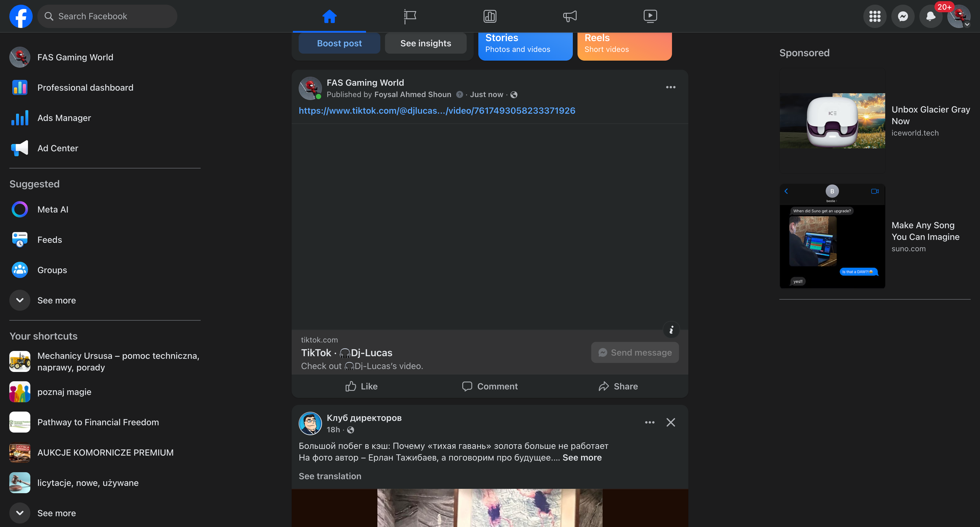
Task: Open account menu via profile avatar
Action: (x=959, y=16)
